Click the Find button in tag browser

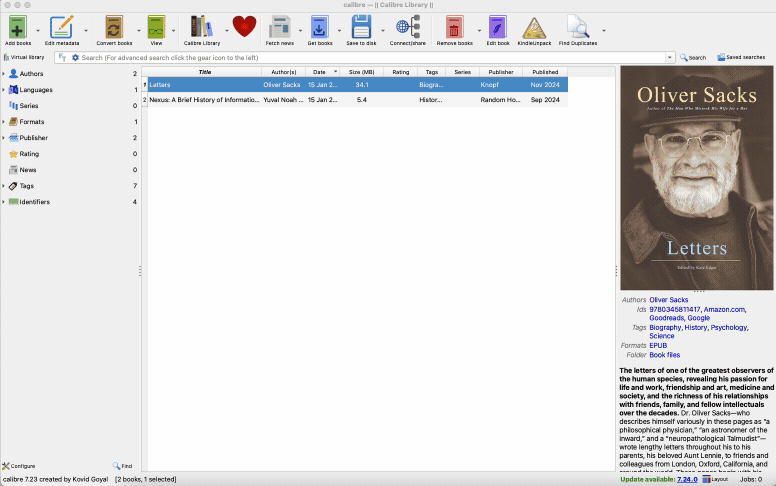click(122, 466)
